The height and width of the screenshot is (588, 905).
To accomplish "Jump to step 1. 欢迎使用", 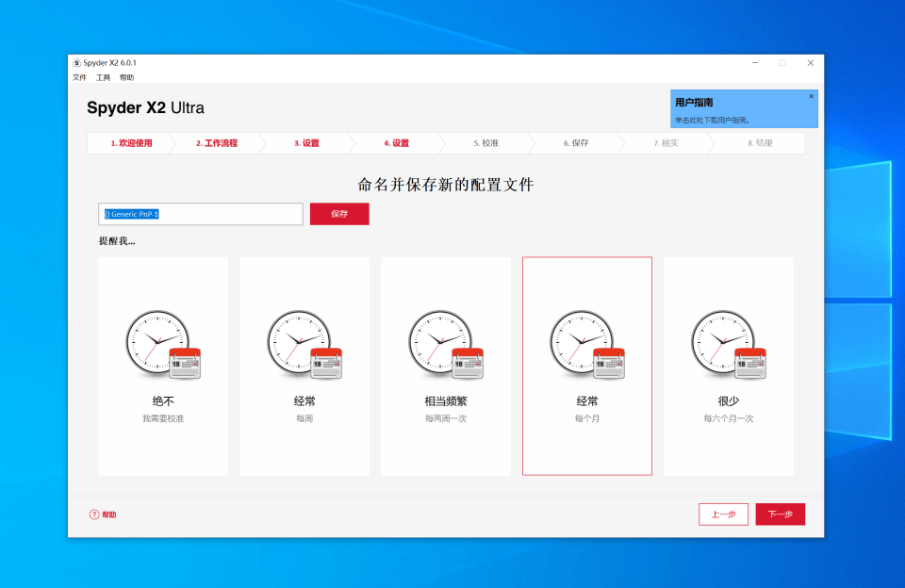I will (131, 143).
